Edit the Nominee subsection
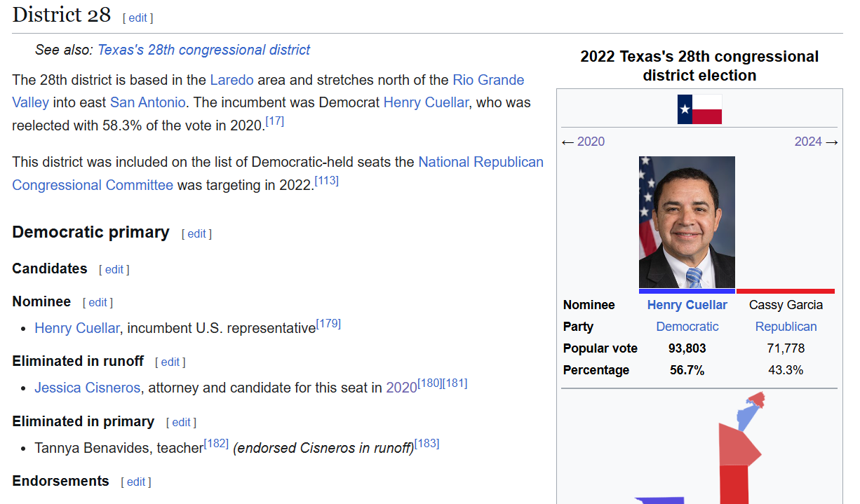The width and height of the screenshot is (860, 504). (x=98, y=302)
